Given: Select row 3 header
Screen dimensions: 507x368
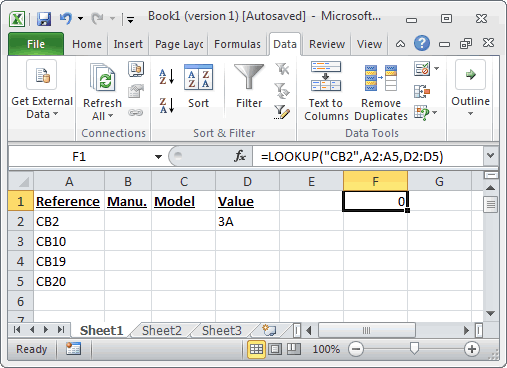Looking at the screenshot, I should click(20, 241).
